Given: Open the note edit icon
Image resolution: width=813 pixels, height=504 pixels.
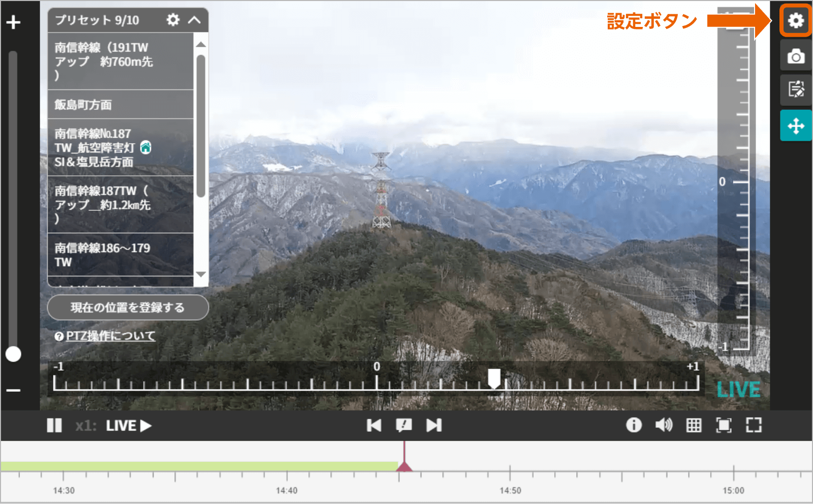Looking at the screenshot, I should click(796, 90).
